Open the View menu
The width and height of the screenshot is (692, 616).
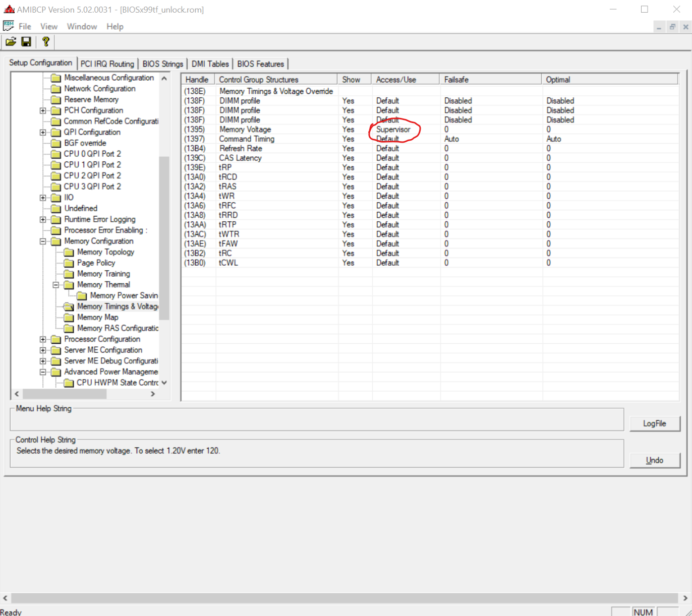pyautogui.click(x=49, y=26)
